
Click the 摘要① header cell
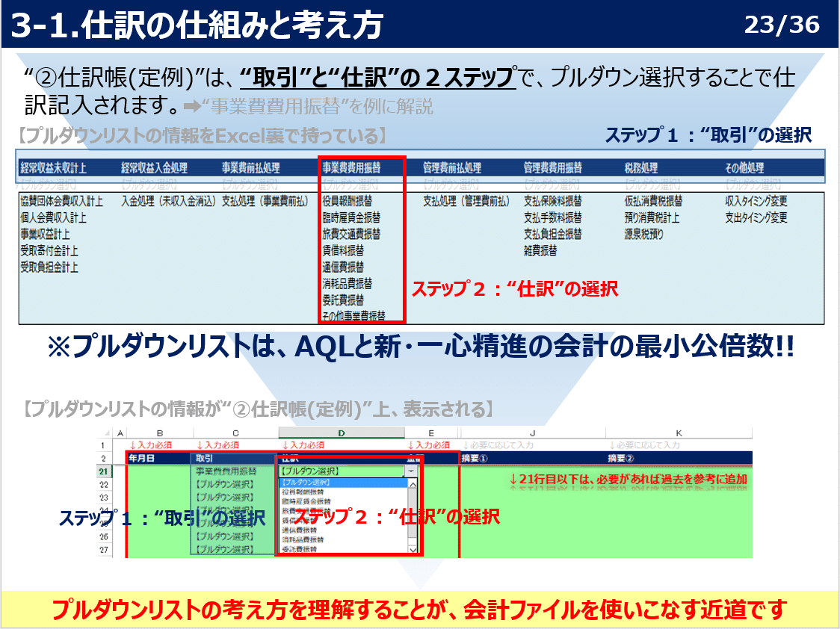[533, 458]
